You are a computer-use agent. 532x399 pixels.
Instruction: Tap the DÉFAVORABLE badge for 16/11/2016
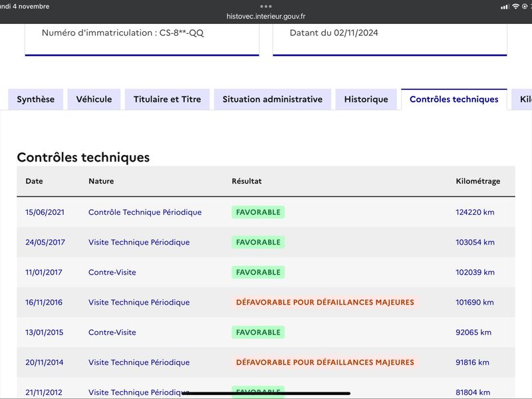point(325,302)
